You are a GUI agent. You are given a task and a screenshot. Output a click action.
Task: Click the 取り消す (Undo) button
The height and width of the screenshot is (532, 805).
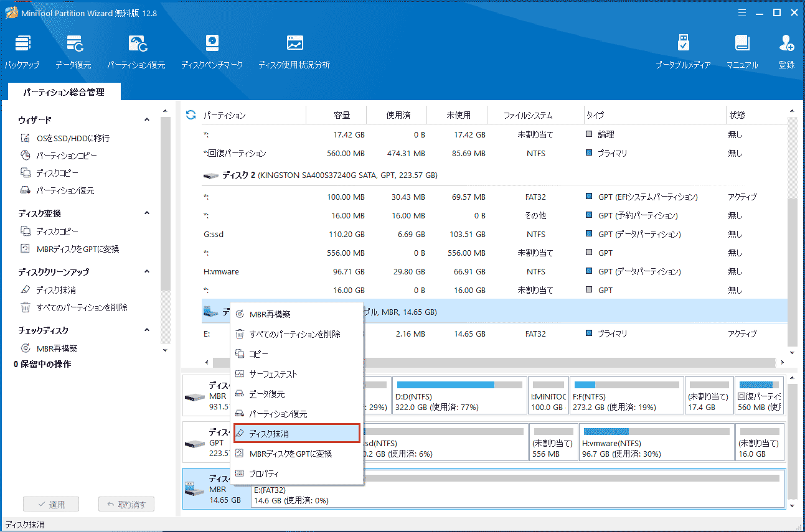tap(126, 505)
